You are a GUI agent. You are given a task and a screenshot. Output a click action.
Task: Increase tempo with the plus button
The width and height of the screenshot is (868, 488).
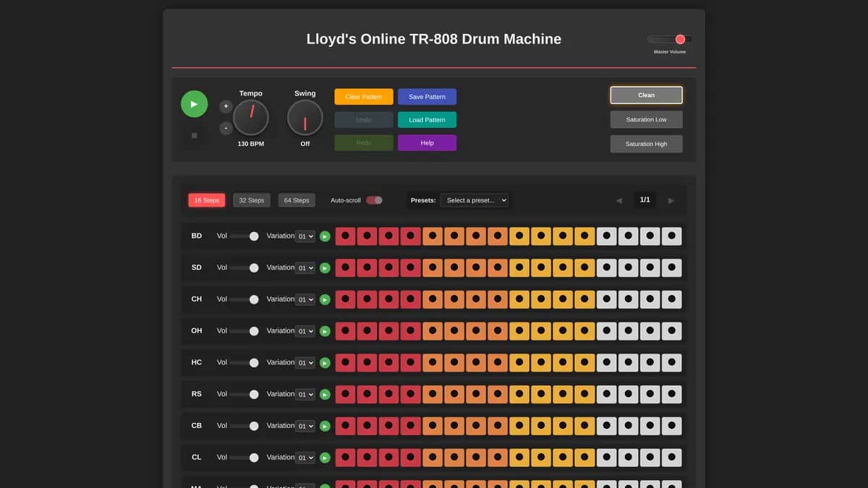(x=226, y=106)
